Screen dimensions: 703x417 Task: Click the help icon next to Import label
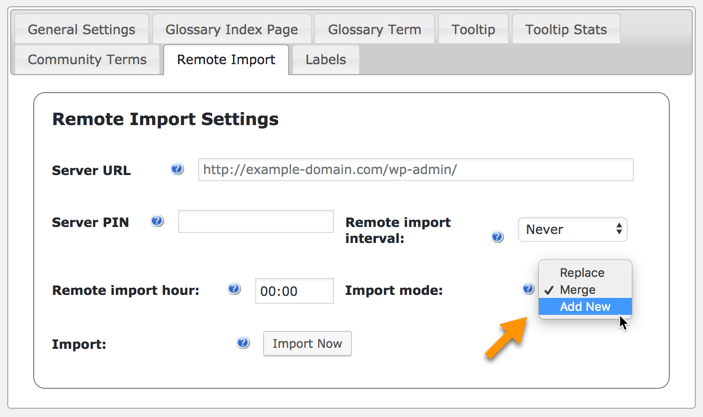(x=243, y=343)
